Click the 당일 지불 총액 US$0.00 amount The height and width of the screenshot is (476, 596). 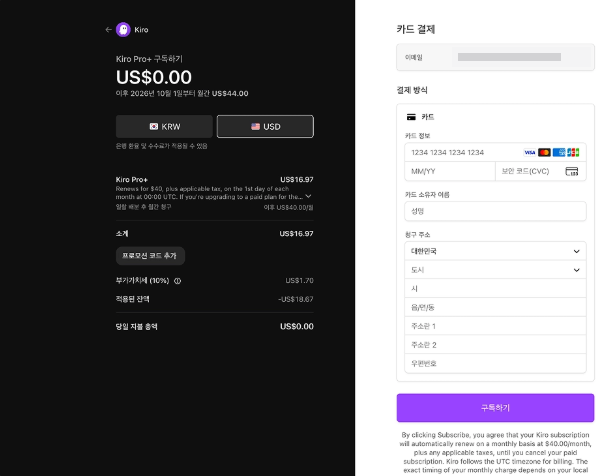click(x=297, y=327)
